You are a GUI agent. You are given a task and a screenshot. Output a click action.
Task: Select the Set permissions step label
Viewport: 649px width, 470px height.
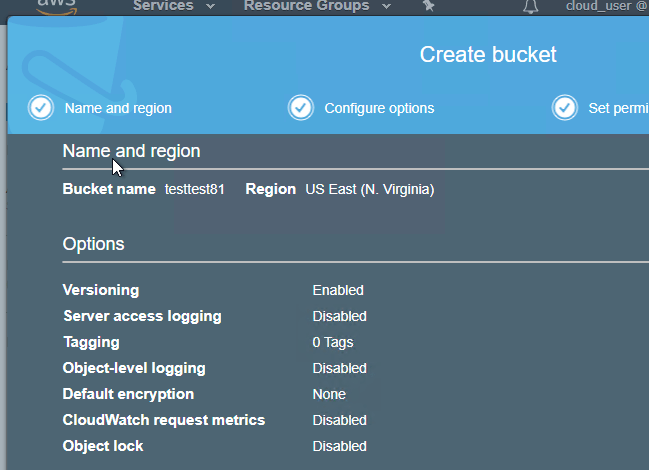click(x=618, y=108)
